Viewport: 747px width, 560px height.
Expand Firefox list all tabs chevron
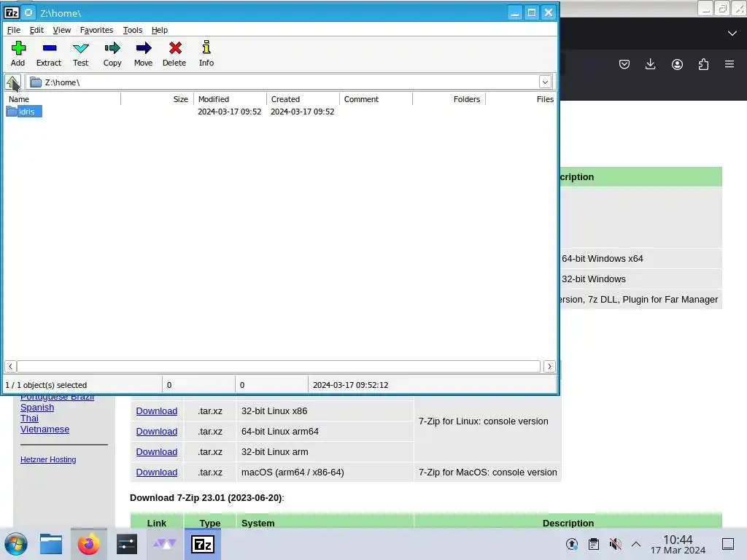pyautogui.click(x=732, y=34)
